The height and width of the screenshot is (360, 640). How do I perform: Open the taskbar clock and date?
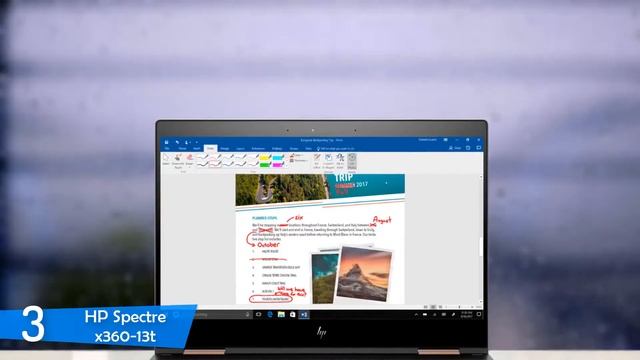[x=467, y=314]
